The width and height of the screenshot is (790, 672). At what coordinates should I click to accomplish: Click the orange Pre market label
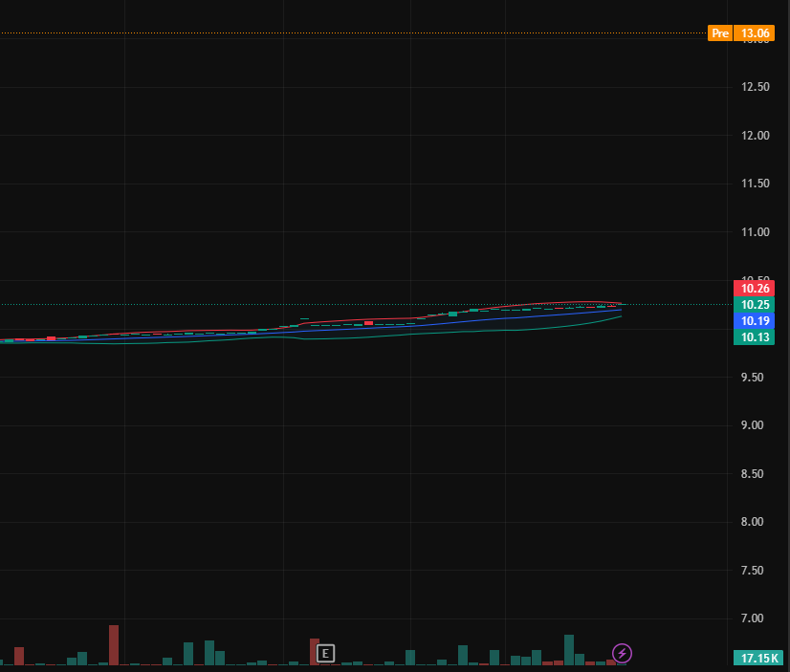point(719,33)
